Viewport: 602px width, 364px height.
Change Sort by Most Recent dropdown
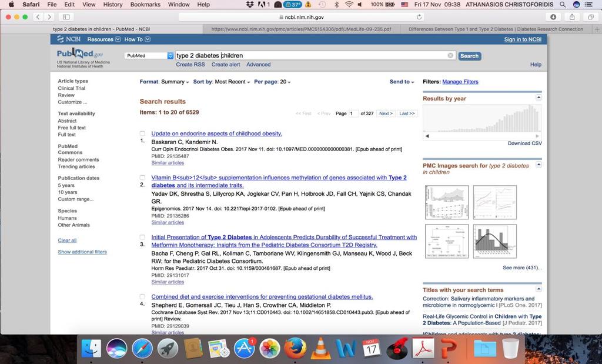coord(222,82)
